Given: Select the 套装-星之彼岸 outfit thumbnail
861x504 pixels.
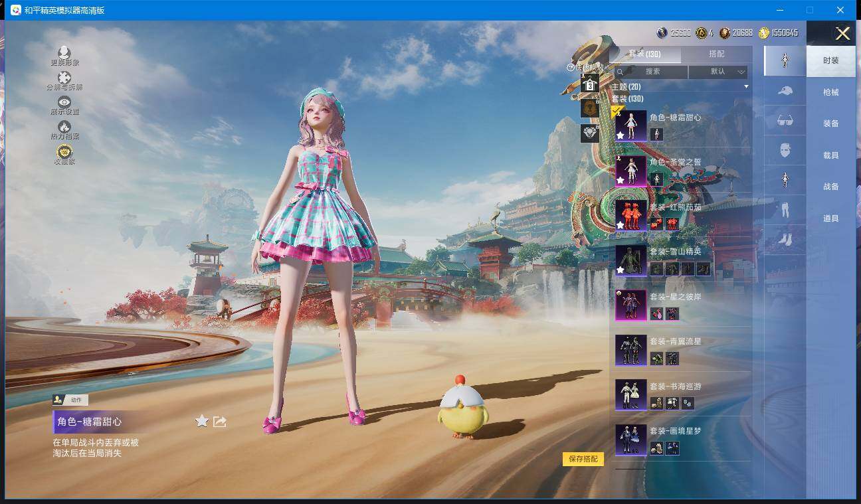Looking at the screenshot, I should coord(630,305).
